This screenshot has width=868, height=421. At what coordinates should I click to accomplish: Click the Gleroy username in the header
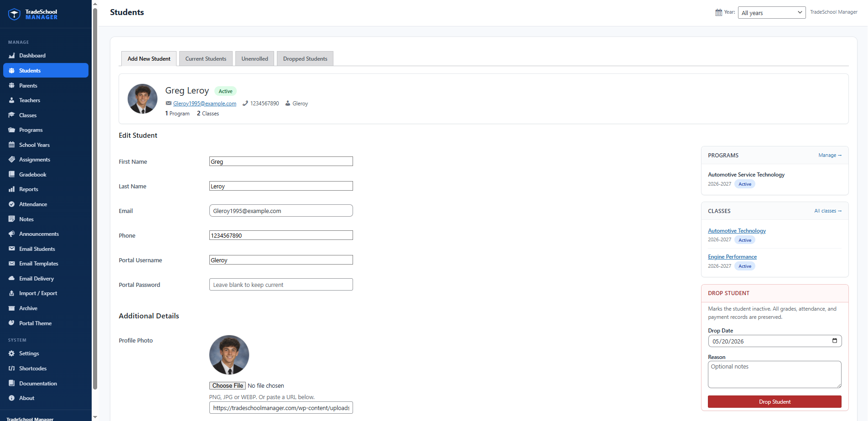(x=300, y=104)
